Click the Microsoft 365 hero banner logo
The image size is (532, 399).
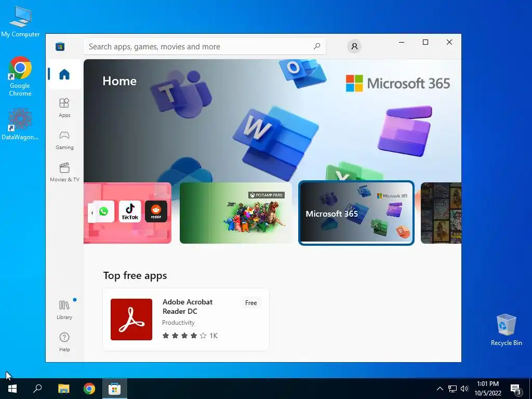coord(398,84)
